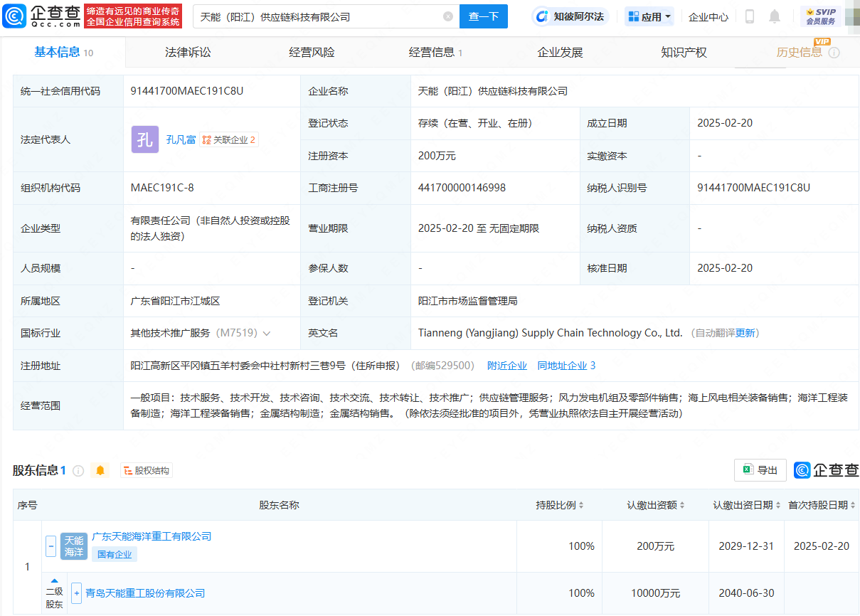Click the 知彼阿尔法 button
Screen dimensions: 860x616
tap(570, 16)
